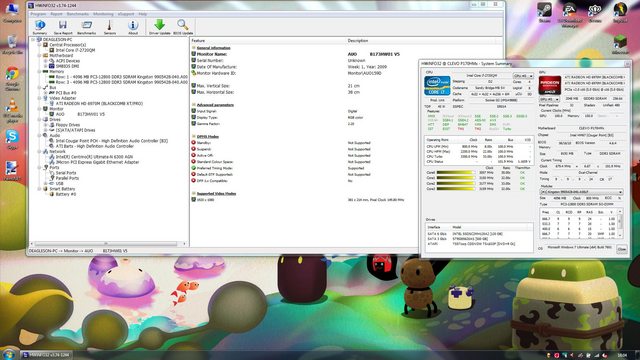Open the Report menu
Image resolution: width=640 pixels, height=360 pixels.
[56, 14]
